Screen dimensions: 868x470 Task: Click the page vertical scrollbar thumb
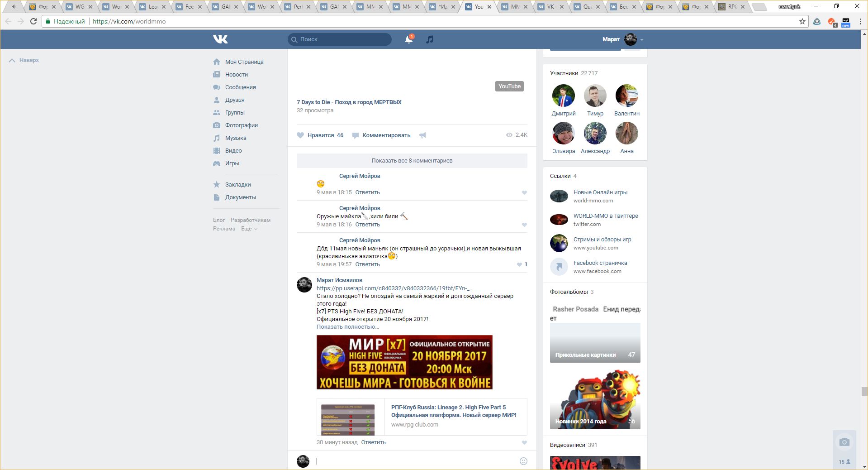tap(864, 392)
